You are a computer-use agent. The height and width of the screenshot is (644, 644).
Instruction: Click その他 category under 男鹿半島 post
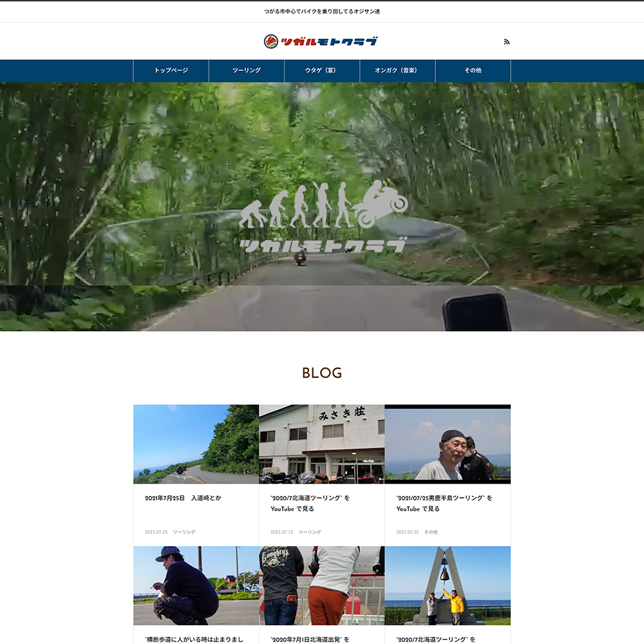point(430,532)
